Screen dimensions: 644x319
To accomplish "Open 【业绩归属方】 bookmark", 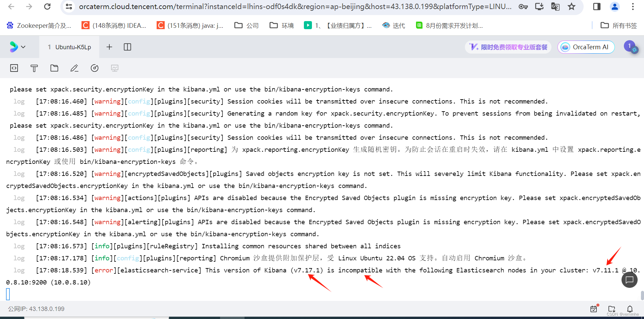I will tap(338, 25).
